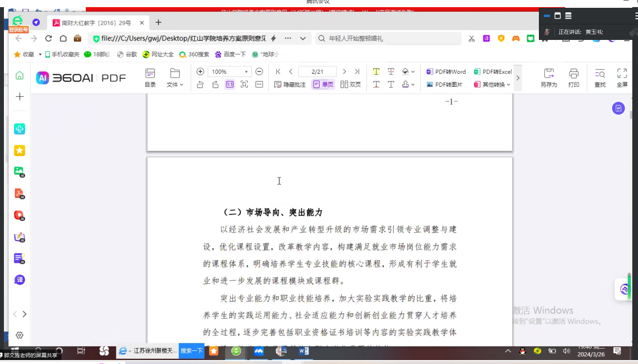The height and width of the screenshot is (364, 638).
Task: Click PDF转Excel conversion button
Action: point(493,72)
